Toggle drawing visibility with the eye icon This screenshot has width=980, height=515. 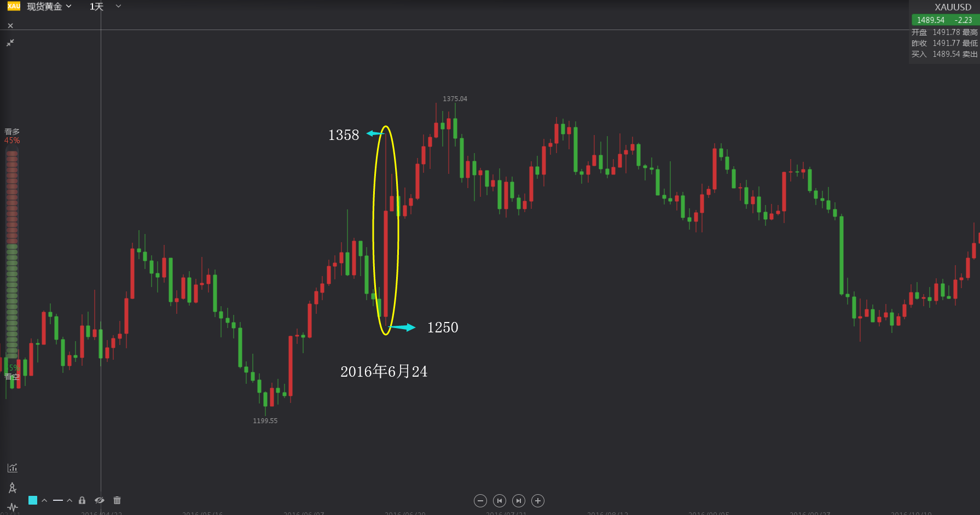pos(99,500)
